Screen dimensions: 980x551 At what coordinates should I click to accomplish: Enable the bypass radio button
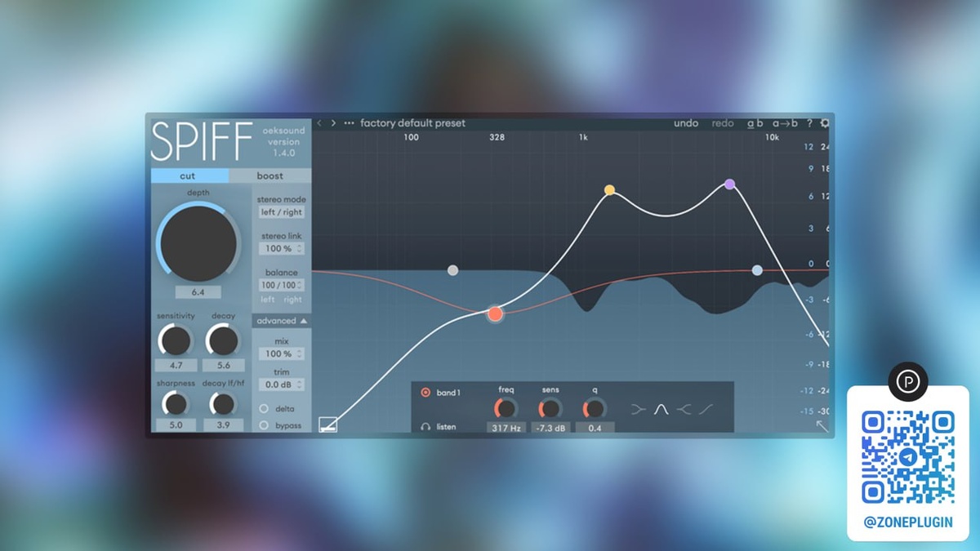tap(264, 425)
